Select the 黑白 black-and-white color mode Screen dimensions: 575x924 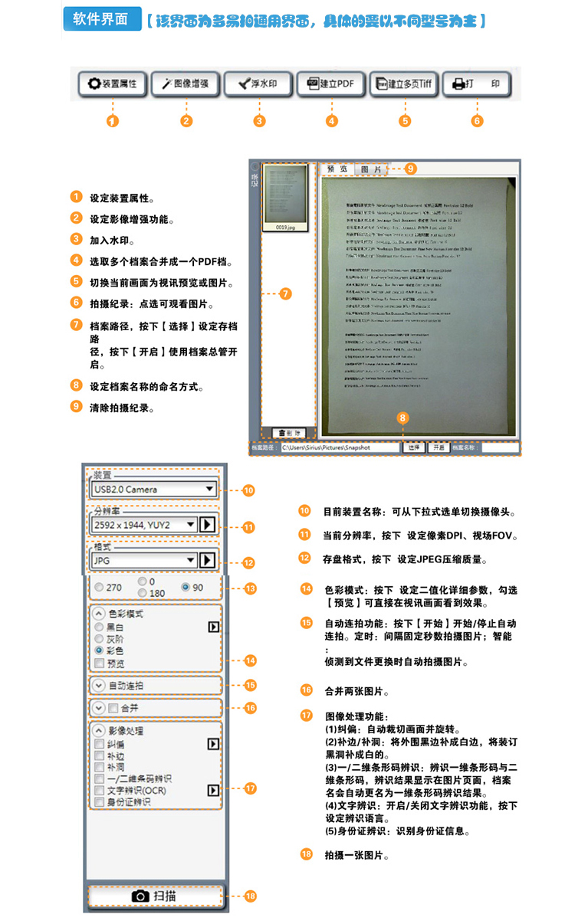pyautogui.click(x=99, y=627)
